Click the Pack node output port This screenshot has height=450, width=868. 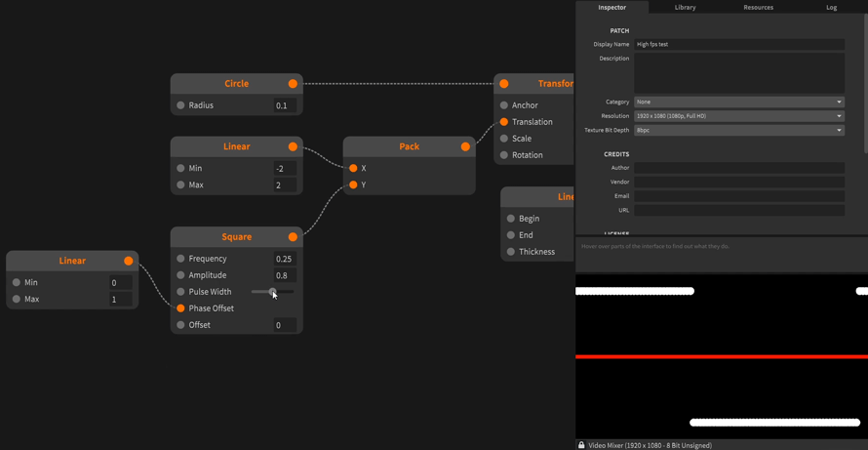465,146
